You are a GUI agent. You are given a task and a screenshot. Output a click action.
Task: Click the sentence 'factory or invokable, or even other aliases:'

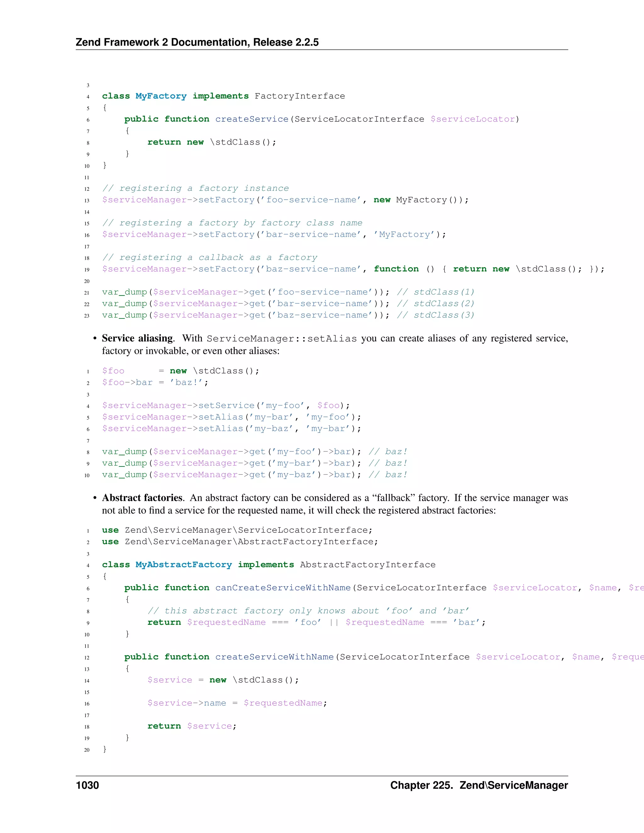[x=191, y=351]
